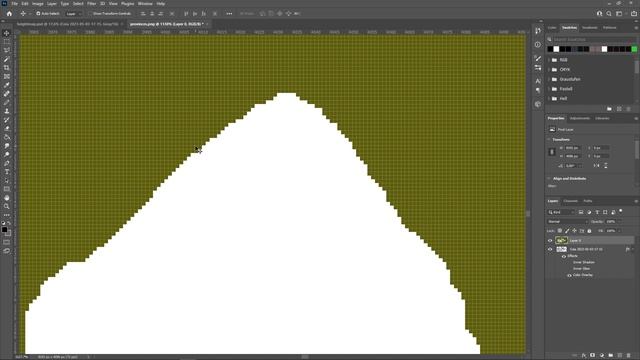This screenshot has width=640, height=360.
Task: Open the layer blend mode dropdown
Action: click(x=567, y=222)
